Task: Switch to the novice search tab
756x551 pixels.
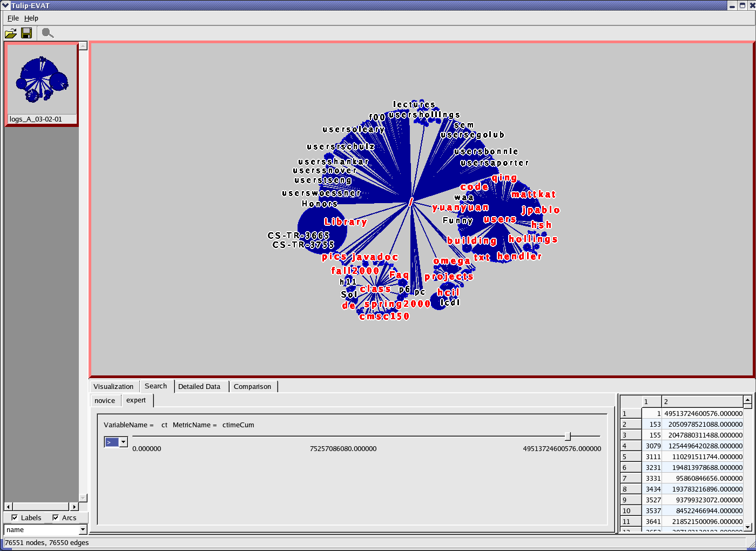Action: (x=105, y=400)
